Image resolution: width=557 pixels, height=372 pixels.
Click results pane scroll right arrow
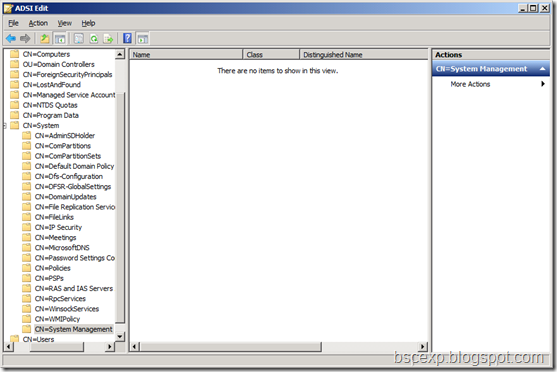click(x=423, y=346)
